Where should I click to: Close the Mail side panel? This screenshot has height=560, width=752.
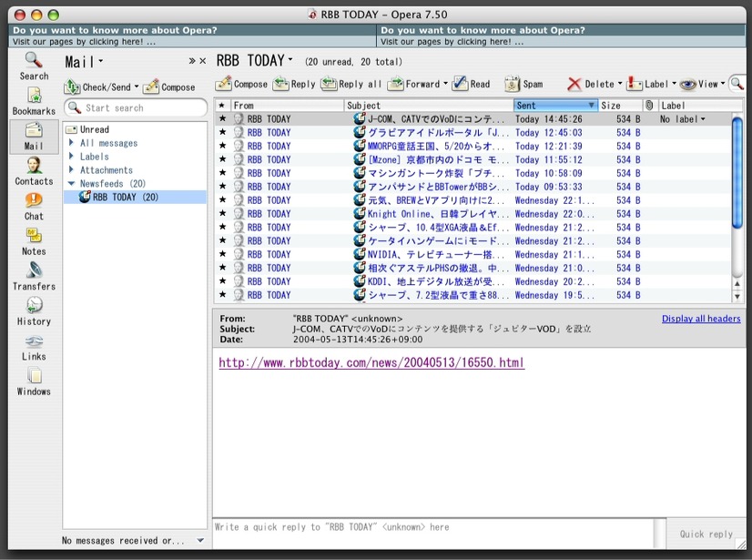pos(203,61)
